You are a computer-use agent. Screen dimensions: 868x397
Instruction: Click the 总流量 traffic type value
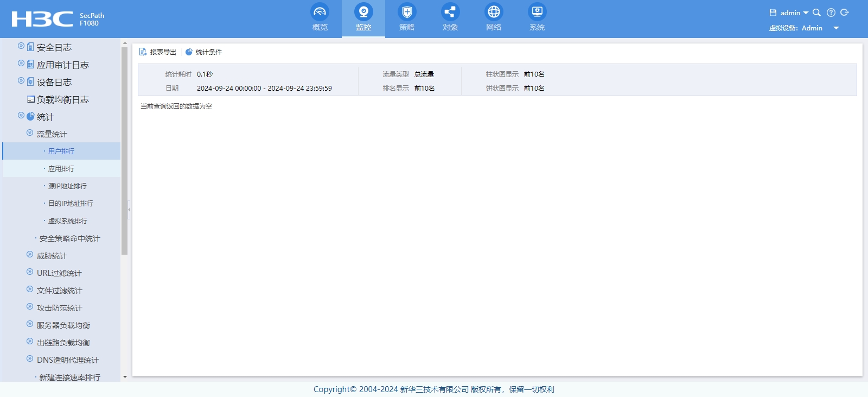[x=424, y=74]
